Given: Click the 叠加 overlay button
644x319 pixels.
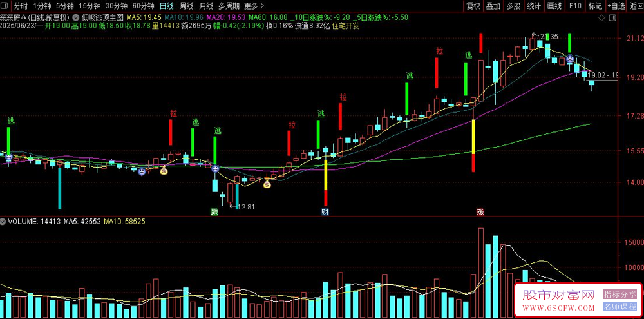Looking at the screenshot, I should tap(493, 6).
